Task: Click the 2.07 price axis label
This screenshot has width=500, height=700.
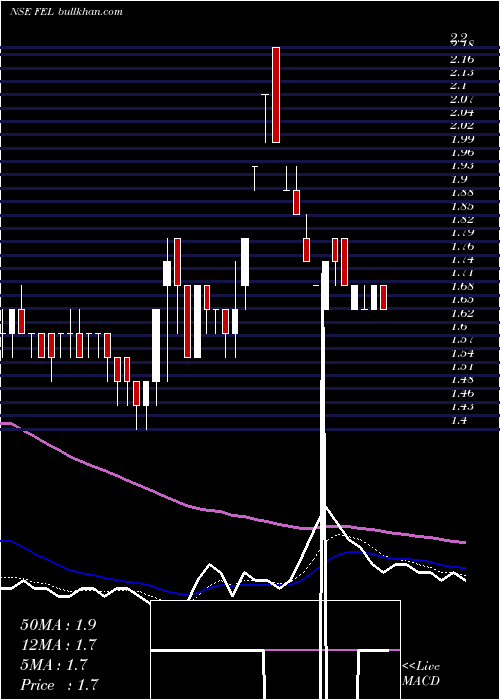Action: [x=462, y=100]
